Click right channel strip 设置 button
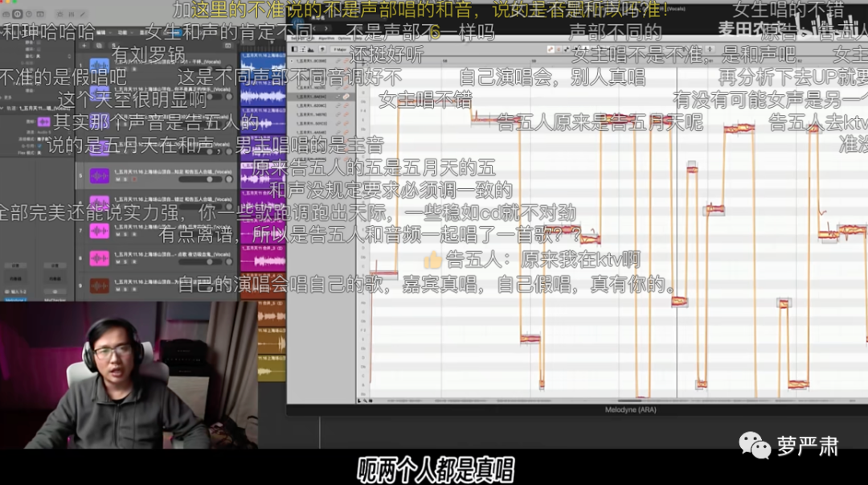868x485 pixels. [x=55, y=265]
